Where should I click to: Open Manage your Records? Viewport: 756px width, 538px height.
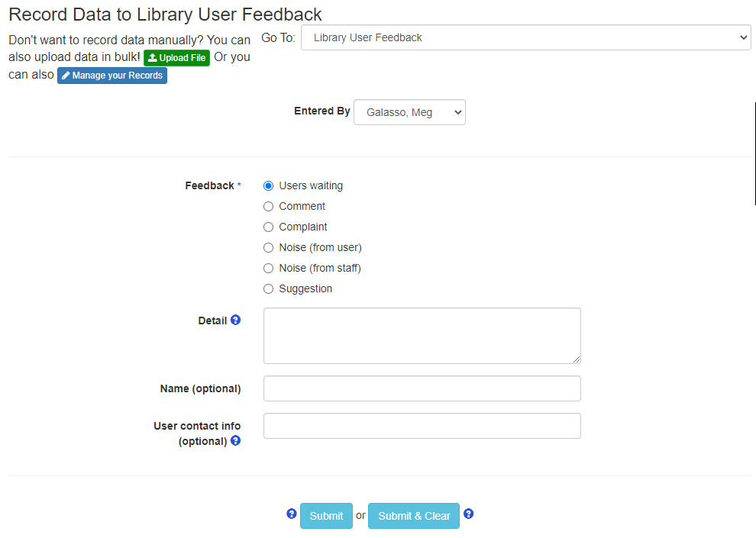[111, 75]
